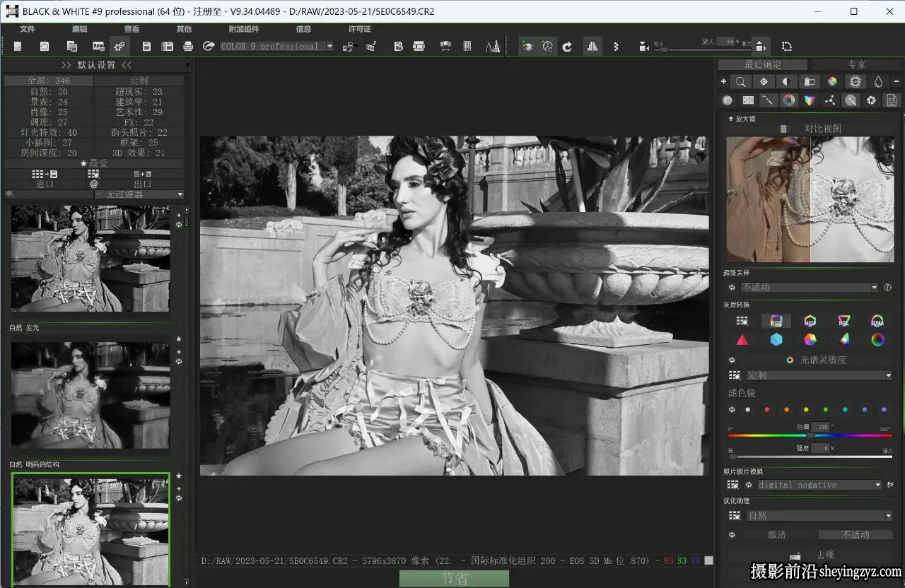905x588 pixels.
Task: Click the crop/rotate icon in top toolbar
Action: click(787, 46)
